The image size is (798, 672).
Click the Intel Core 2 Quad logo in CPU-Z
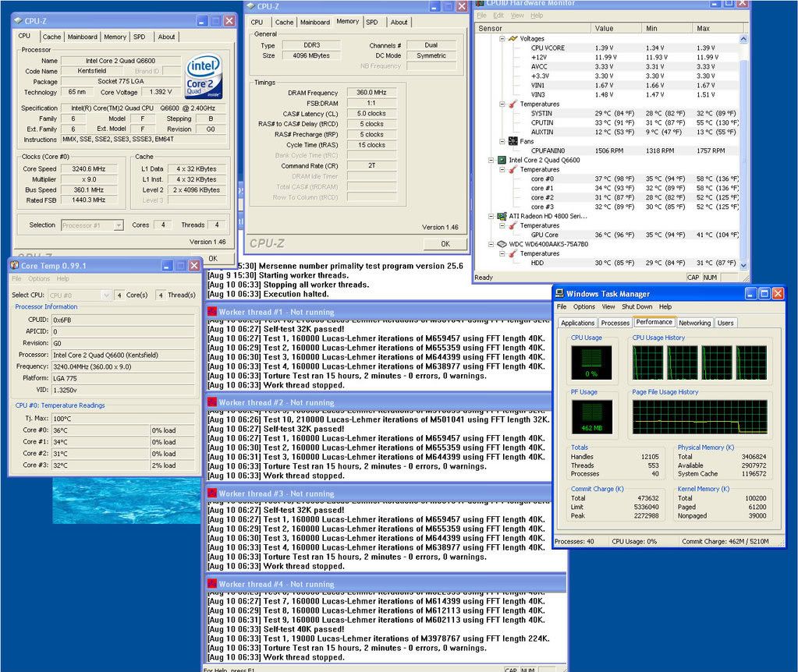(204, 76)
